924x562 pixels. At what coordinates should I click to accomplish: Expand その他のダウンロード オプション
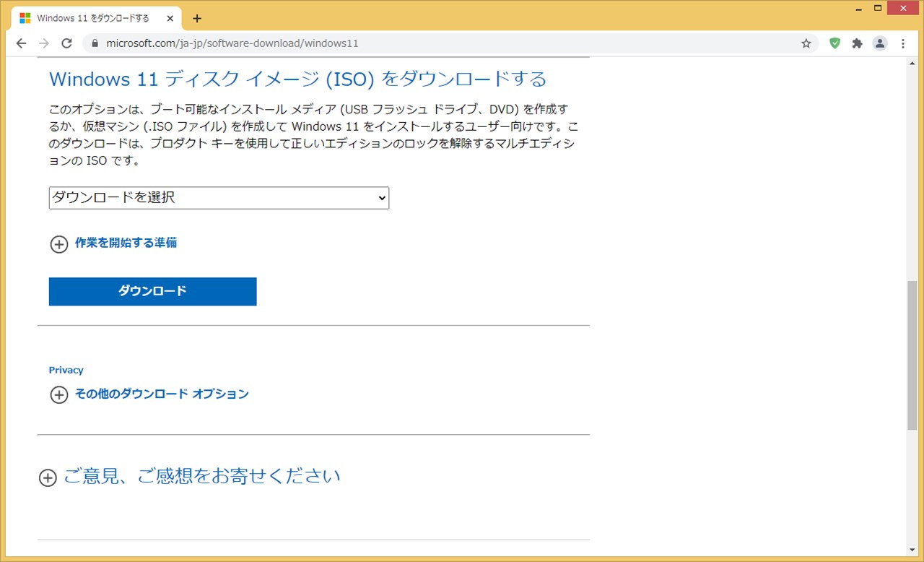coord(149,394)
